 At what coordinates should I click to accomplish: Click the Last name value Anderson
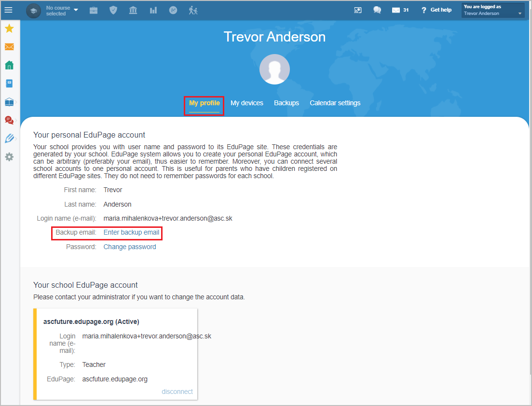pos(117,204)
